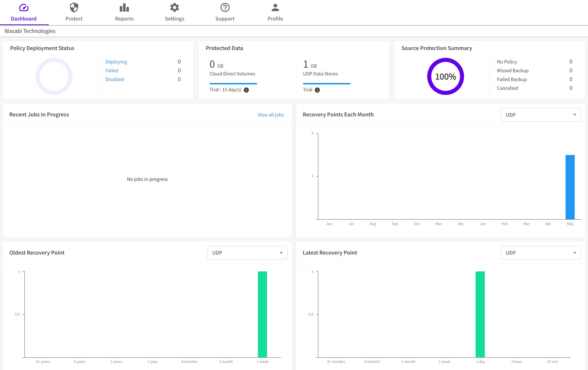Screen dimensions: 588x370
Task: Click the Deploying filter link
Action: [x=116, y=62]
